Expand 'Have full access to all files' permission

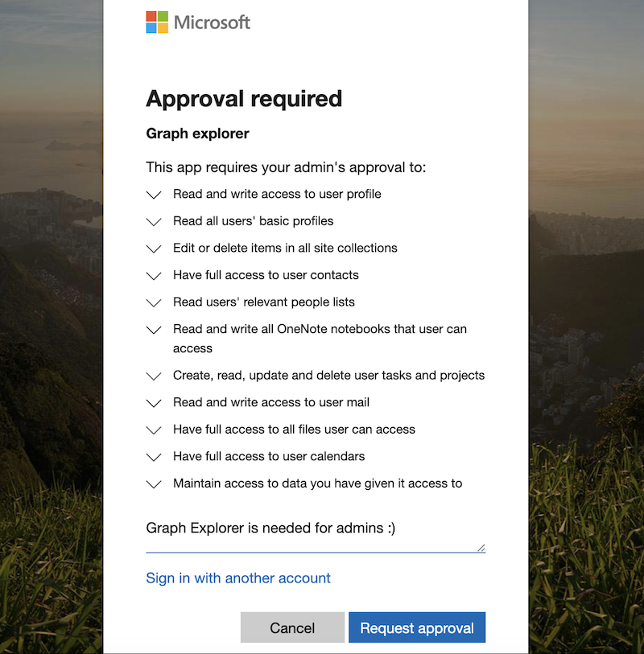(154, 430)
